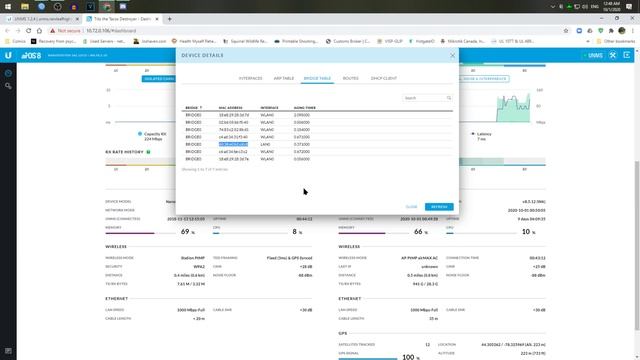
Task: Switch to the ARP Table tab
Action: point(284,78)
